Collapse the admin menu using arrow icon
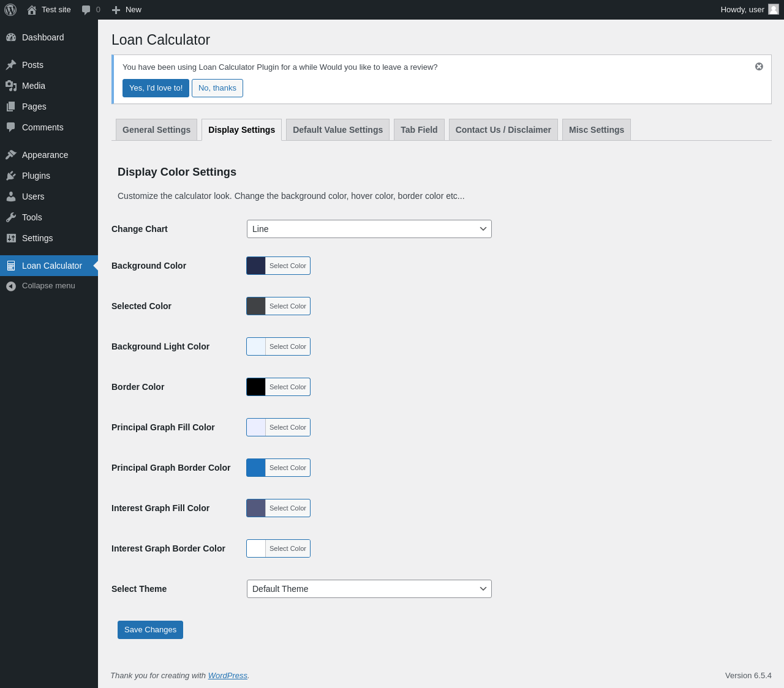The image size is (784, 688). pos(11,286)
